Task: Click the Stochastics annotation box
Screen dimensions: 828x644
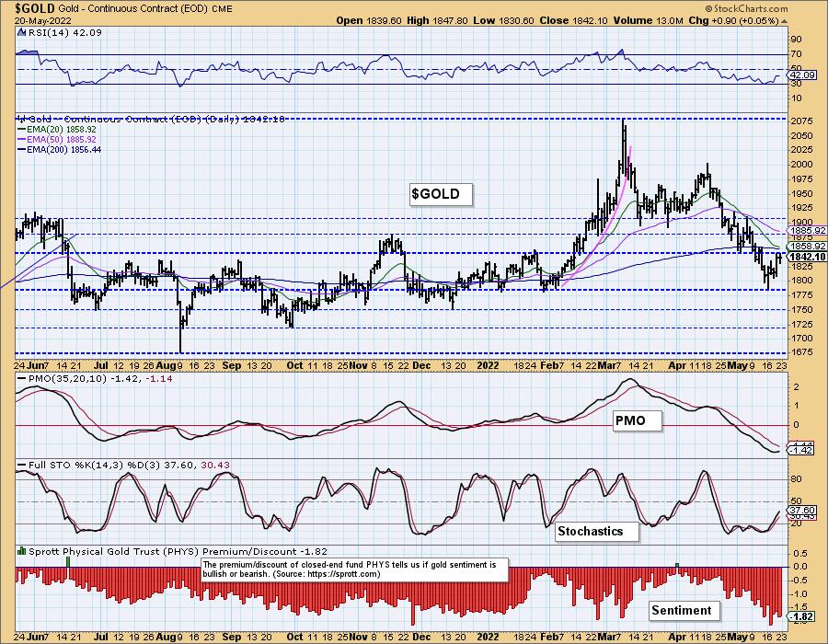Action: [x=597, y=531]
